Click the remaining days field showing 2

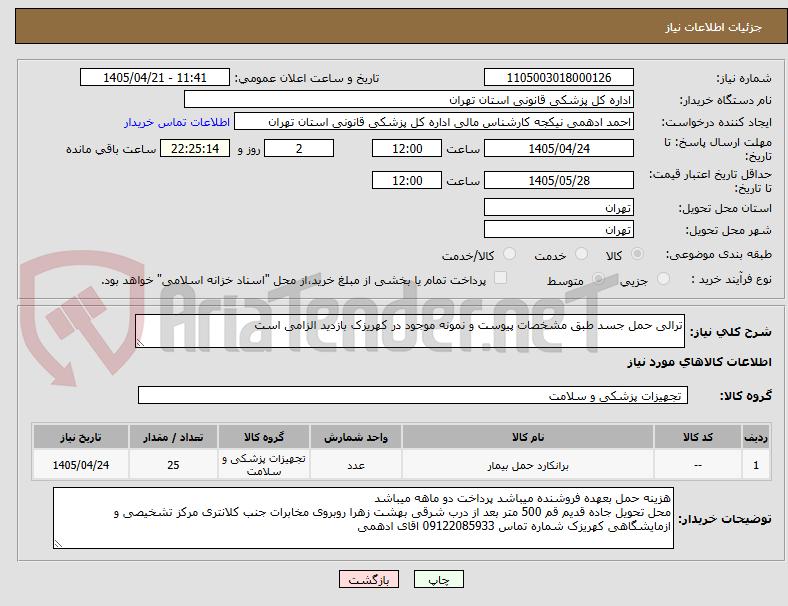pos(299,148)
